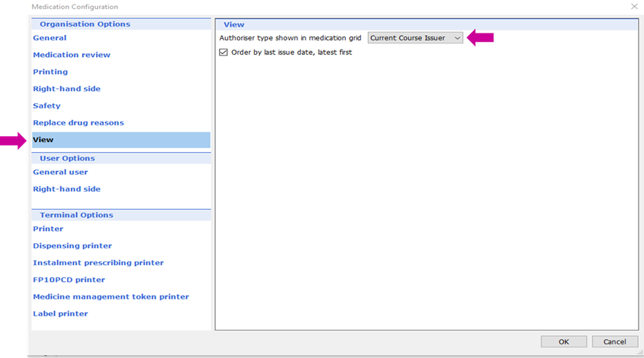The image size is (644, 358).
Task: Open Dispensing printer settings
Action: coord(72,246)
